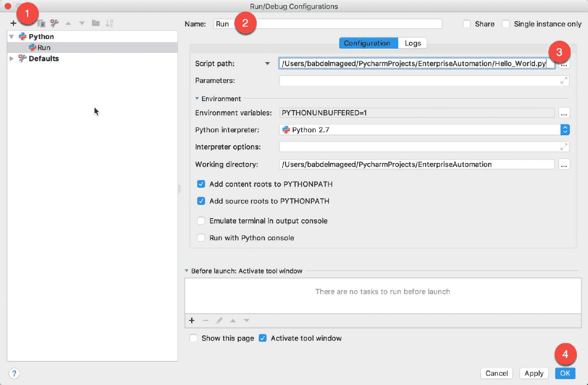Image resolution: width=588 pixels, height=385 pixels.
Task: Expand the Interpreter options field editor
Action: (564, 147)
